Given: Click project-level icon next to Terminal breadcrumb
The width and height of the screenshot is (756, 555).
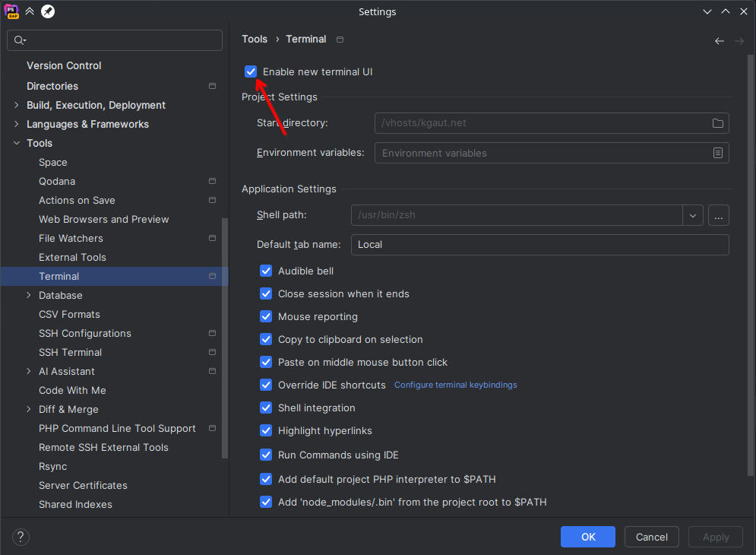Looking at the screenshot, I should [340, 40].
